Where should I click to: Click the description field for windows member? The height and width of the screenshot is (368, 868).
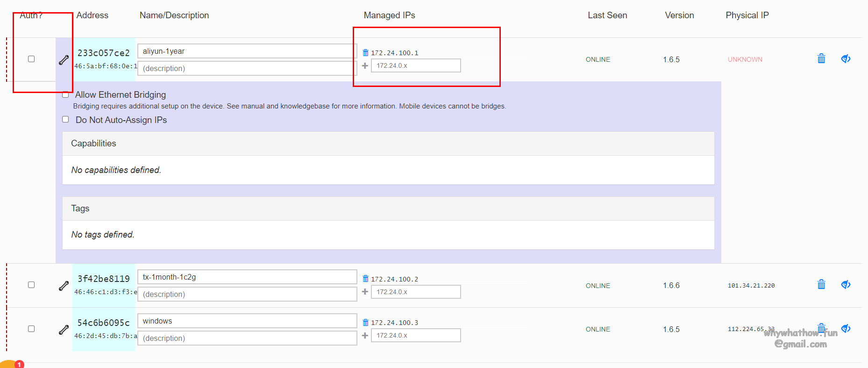coord(247,338)
